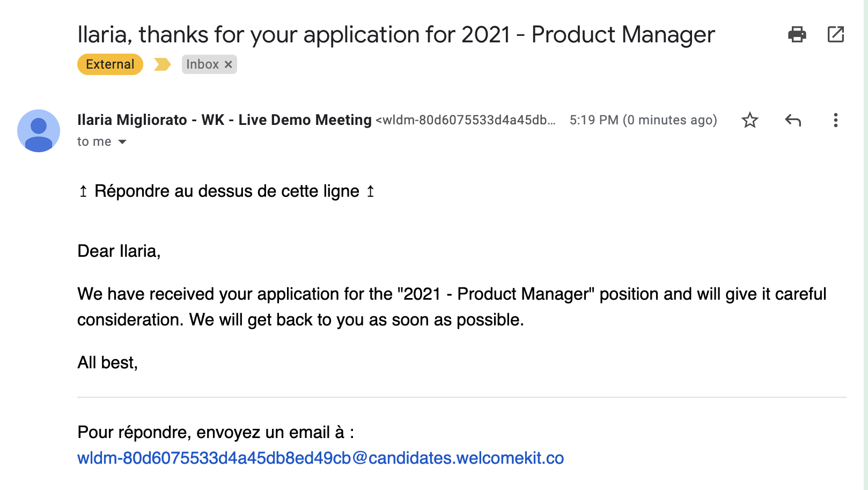This screenshot has width=868, height=490.
Task: Open the email in a new window
Action: click(835, 34)
